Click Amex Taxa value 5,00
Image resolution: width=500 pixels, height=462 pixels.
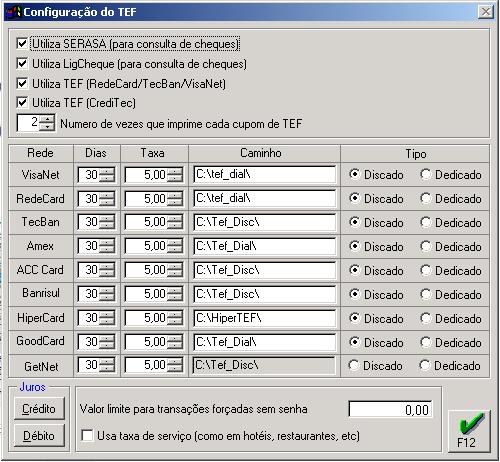pyautogui.click(x=147, y=246)
